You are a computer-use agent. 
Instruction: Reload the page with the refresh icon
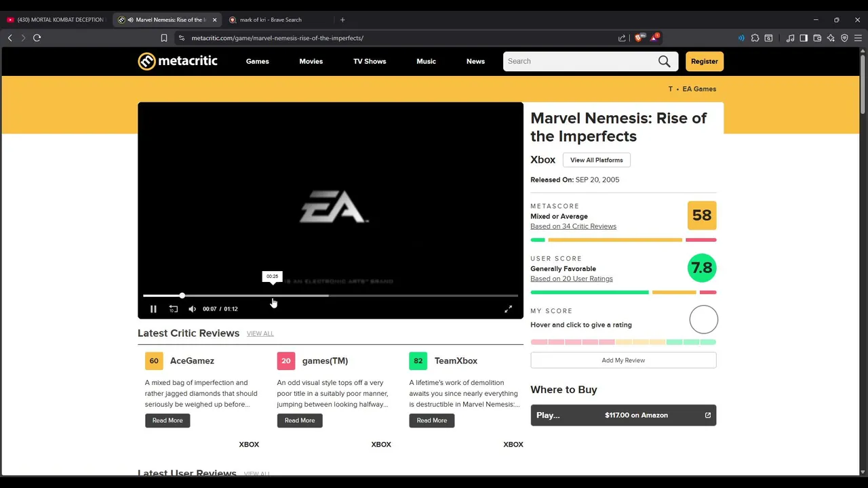pos(37,38)
